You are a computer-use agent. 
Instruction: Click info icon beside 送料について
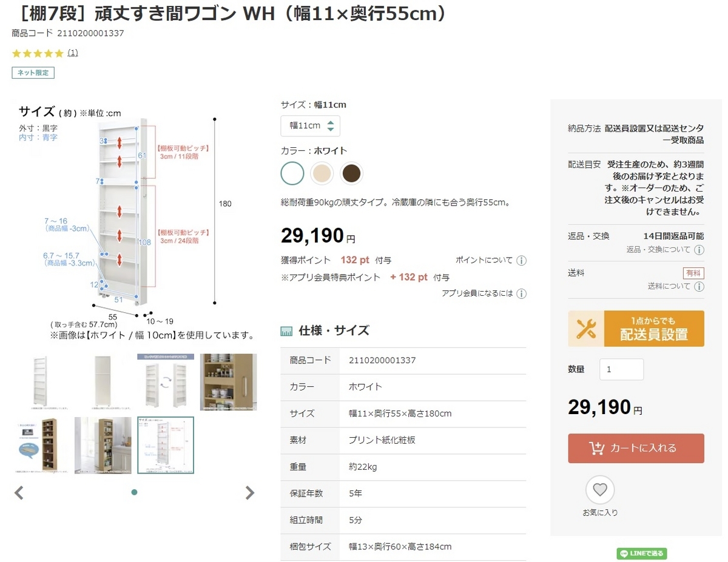[699, 286]
